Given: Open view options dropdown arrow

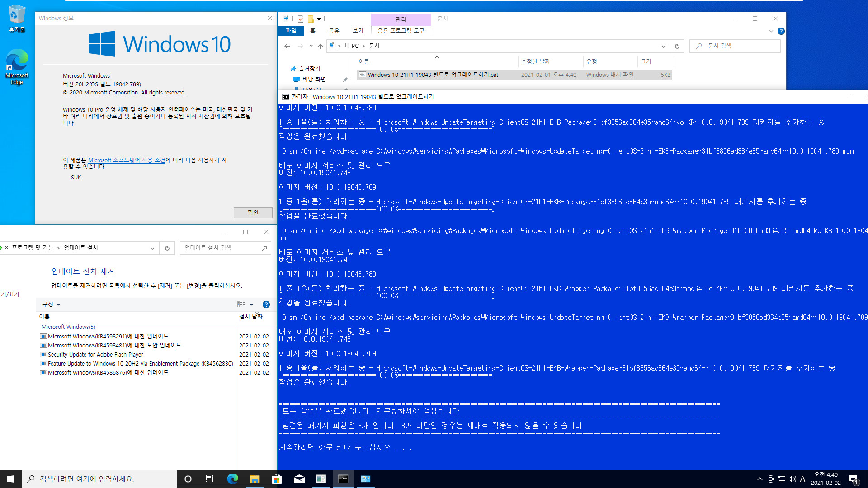Looking at the screenshot, I should 251,305.
